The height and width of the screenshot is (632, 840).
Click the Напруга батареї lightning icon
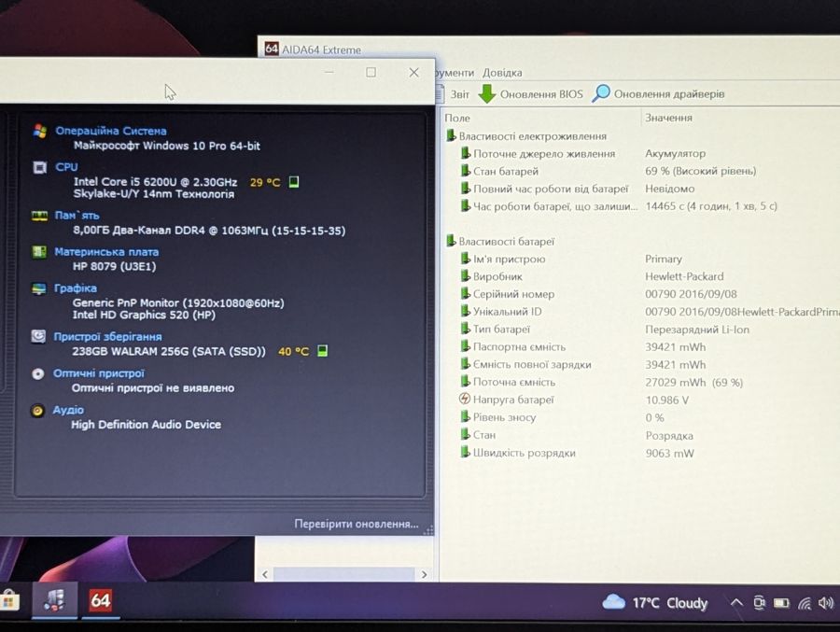(465, 399)
